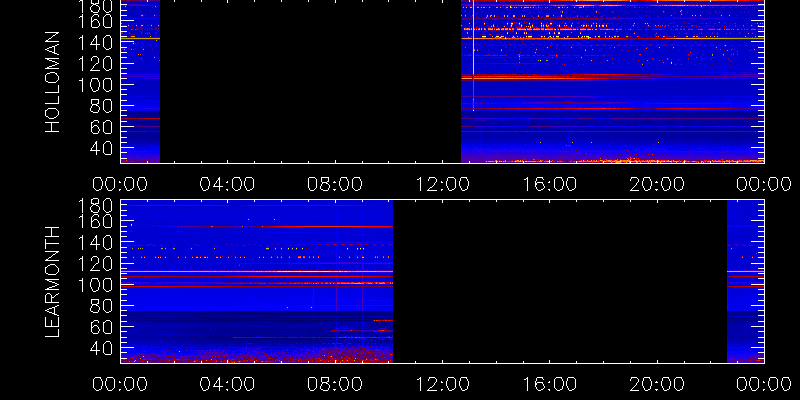The image size is (800, 400).
Task: Choose the 20:00 time label under LEARMONTH plot
Action: [657, 384]
